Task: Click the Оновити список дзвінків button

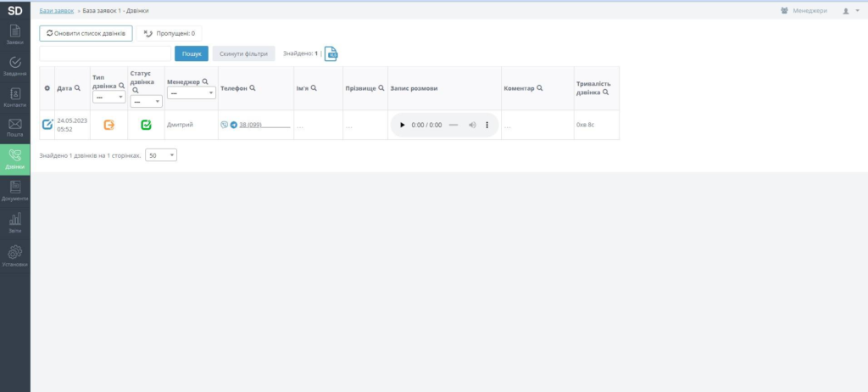Action: pyautogui.click(x=86, y=33)
